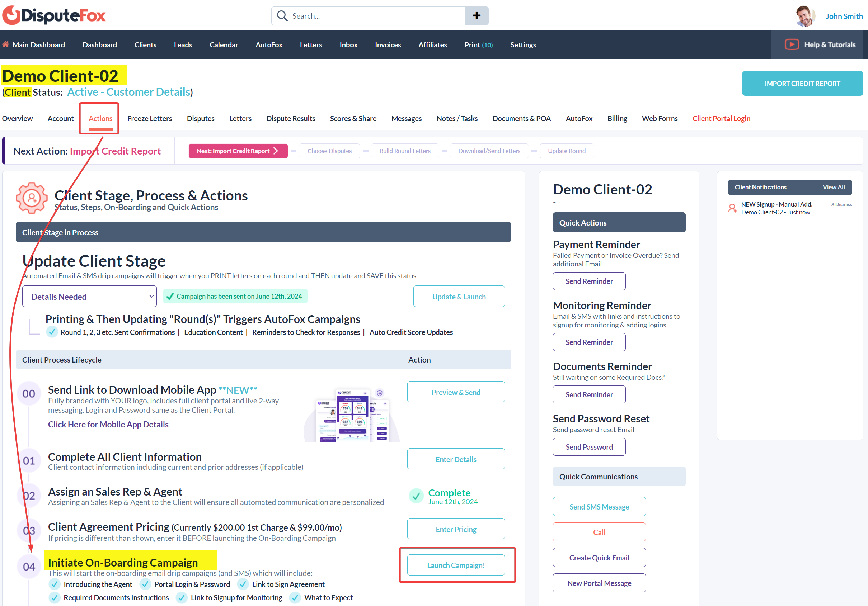Click checkmark beside Portal Login & Password
This screenshot has height=606, width=868.
pyautogui.click(x=145, y=584)
